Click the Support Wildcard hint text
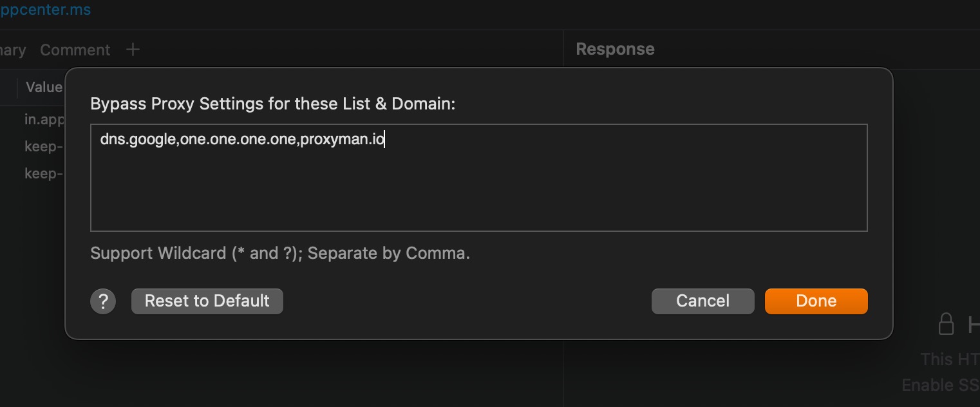Viewport: 980px width, 407px height. point(279,252)
